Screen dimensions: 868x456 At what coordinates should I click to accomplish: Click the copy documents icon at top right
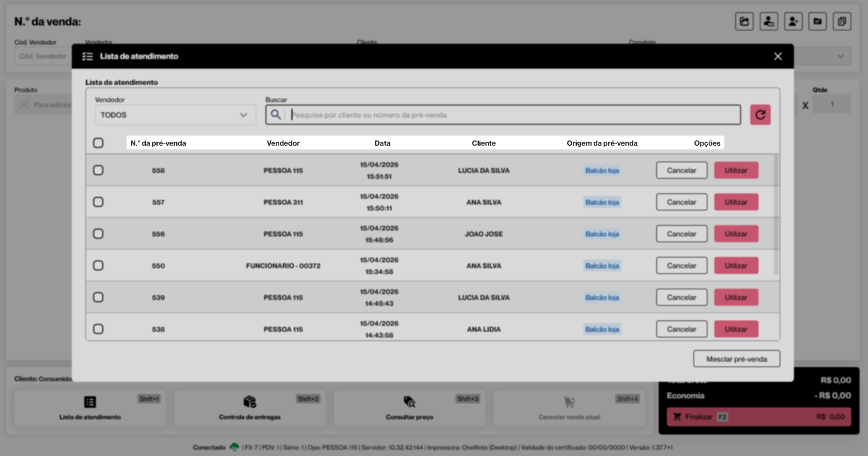click(842, 21)
